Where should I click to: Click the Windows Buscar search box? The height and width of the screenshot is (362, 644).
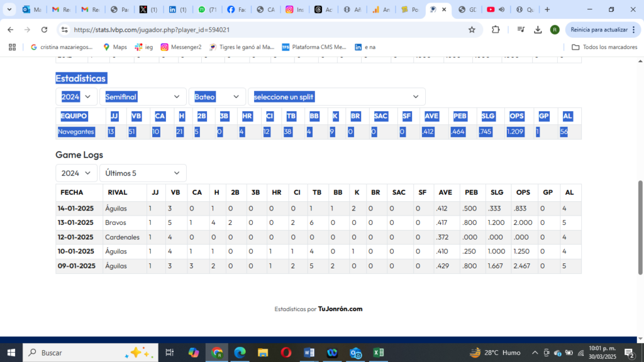click(82, 353)
